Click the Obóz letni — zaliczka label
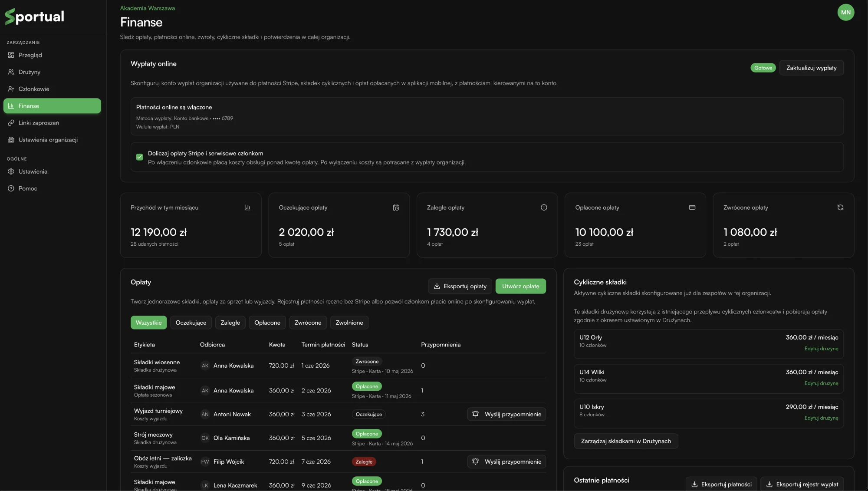 click(x=163, y=458)
